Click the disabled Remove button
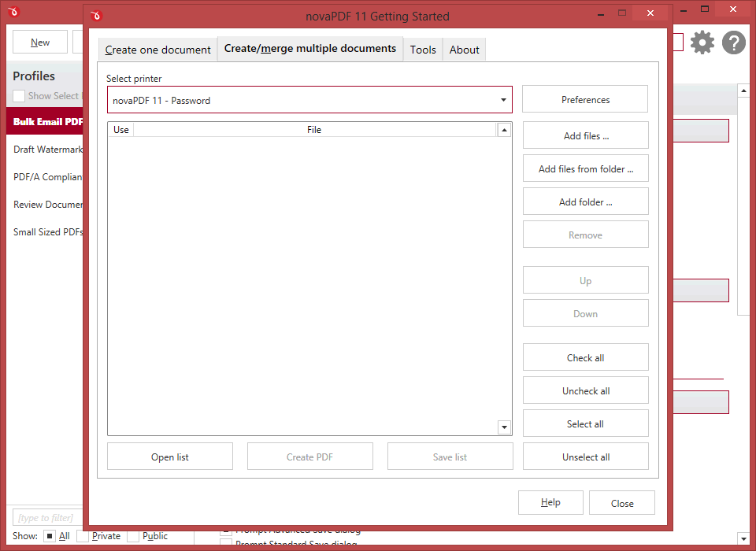 point(585,235)
